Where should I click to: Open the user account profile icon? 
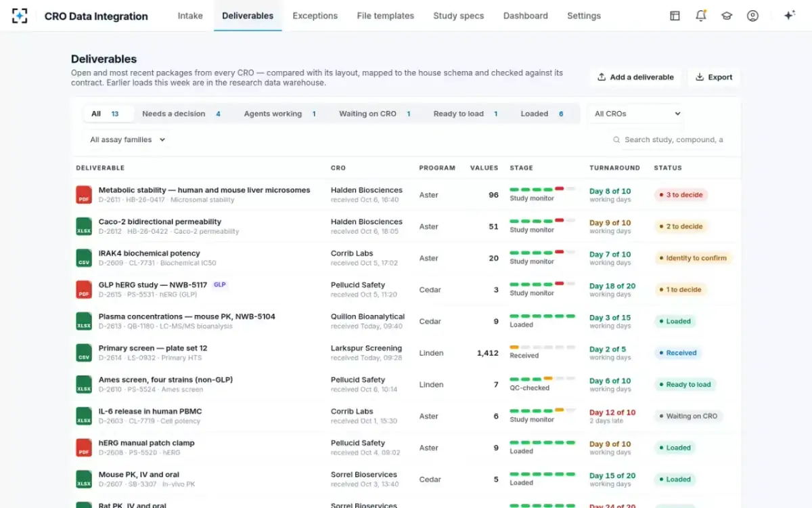point(752,16)
